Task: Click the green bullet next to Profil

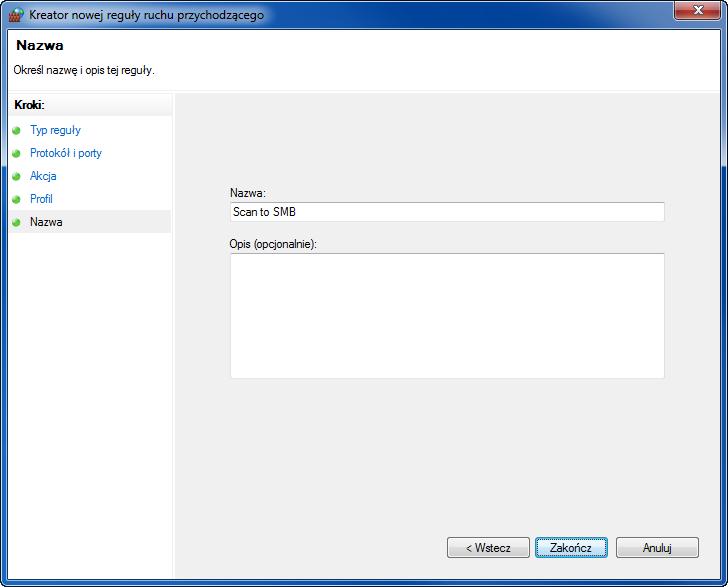Action: (17, 199)
